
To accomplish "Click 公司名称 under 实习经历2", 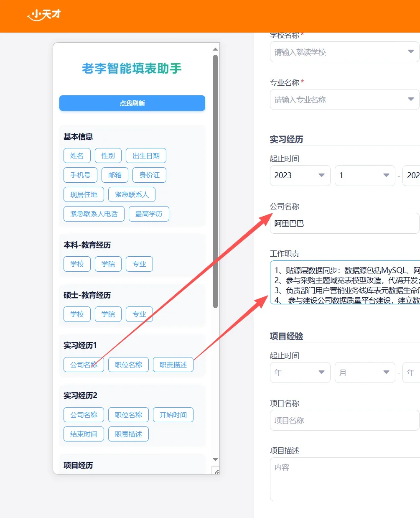I will pyautogui.click(x=84, y=415).
